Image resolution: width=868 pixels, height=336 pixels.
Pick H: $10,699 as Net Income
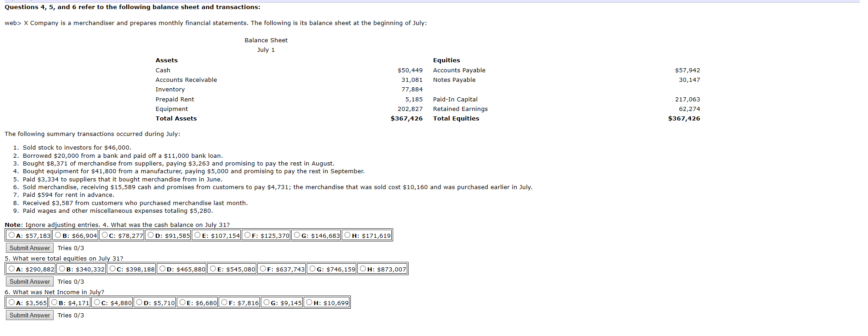coord(309,302)
